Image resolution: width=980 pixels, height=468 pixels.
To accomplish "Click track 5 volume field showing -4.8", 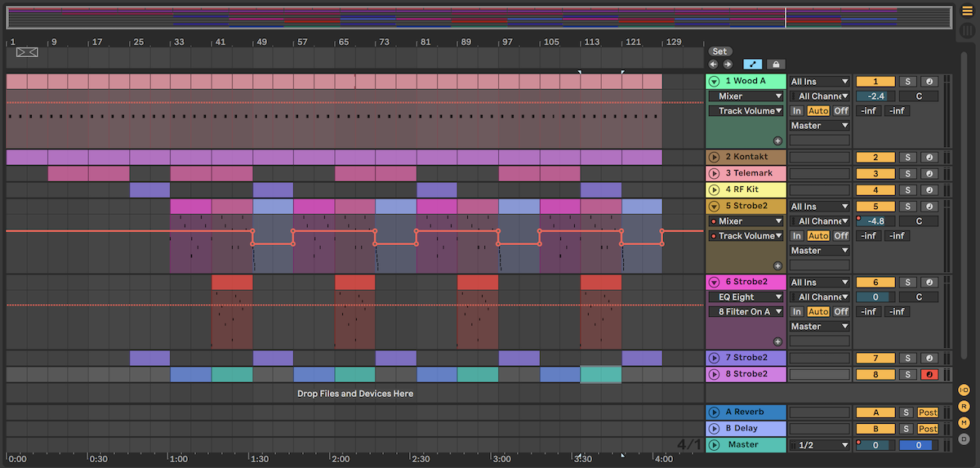I will tap(875, 221).
